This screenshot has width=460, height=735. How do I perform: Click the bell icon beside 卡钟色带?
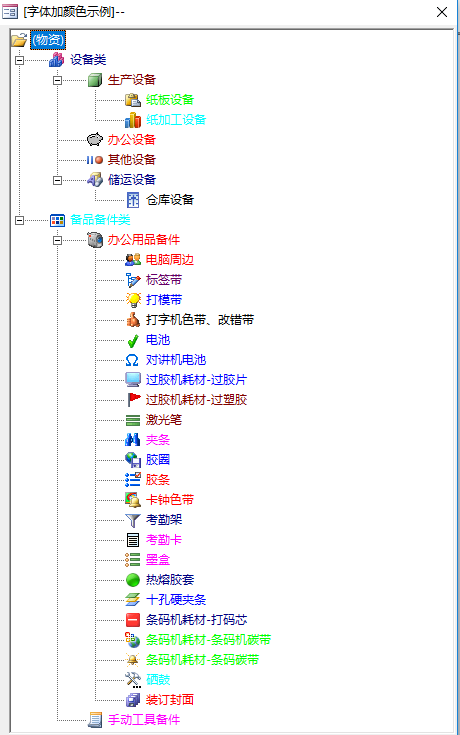tap(133, 500)
